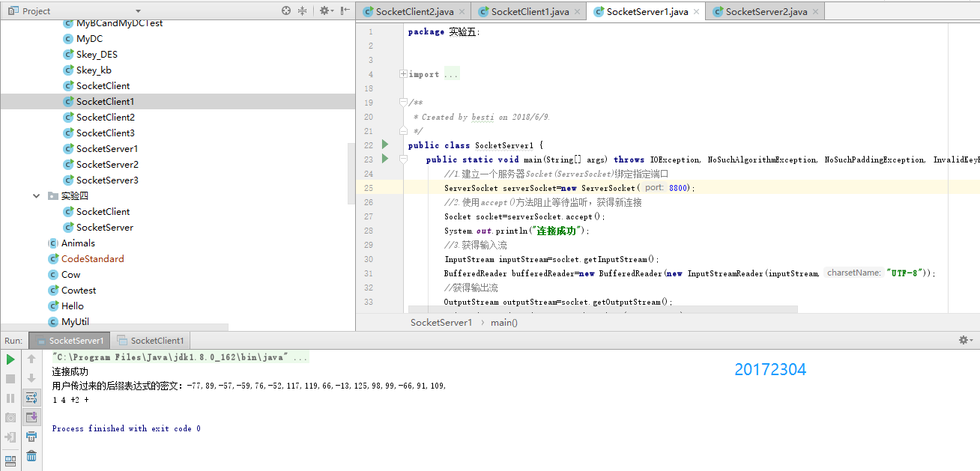
Task: Click the scroll from source target icon
Action: [286, 10]
